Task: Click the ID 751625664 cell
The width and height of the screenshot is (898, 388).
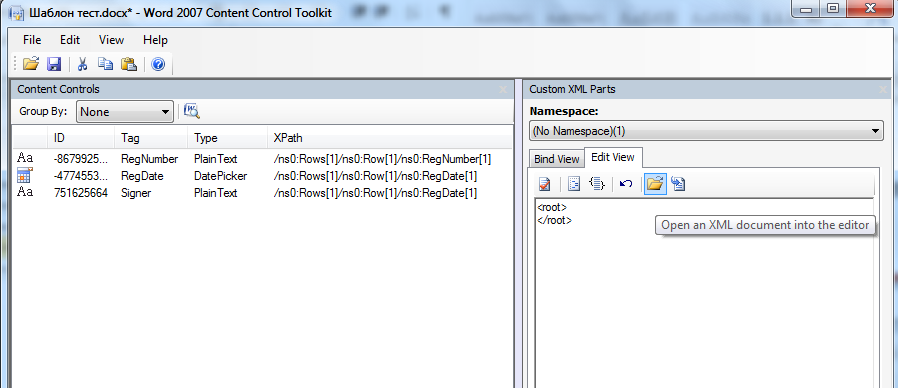Action: (81, 193)
